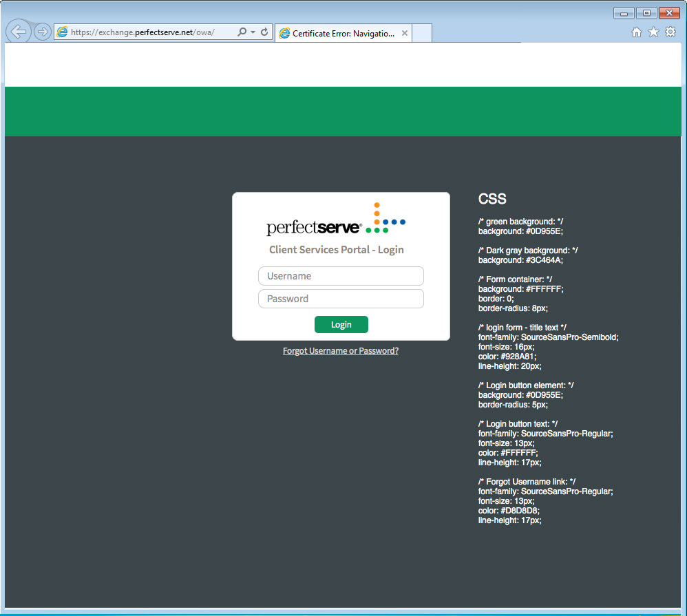Click the text 'background: #3C464A;'
The width and height of the screenshot is (687, 616).
[x=520, y=260]
